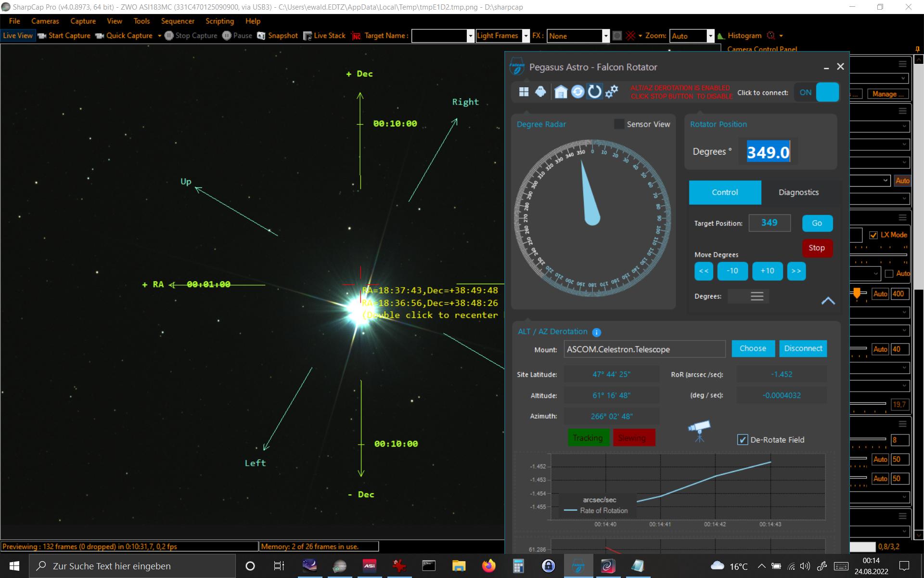924x578 pixels.
Task: Click the telescope icon near De-Rotate Field
Action: click(699, 431)
